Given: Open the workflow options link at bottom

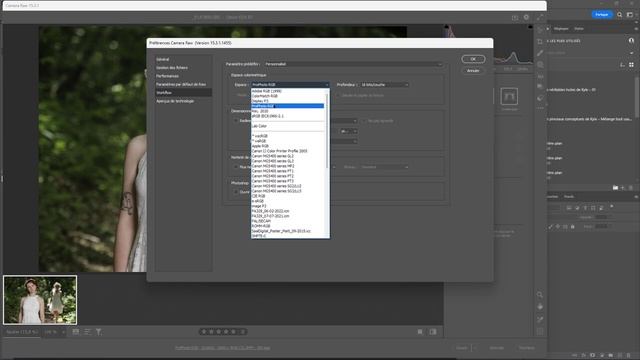Looking at the screenshot, I should [x=222, y=348].
